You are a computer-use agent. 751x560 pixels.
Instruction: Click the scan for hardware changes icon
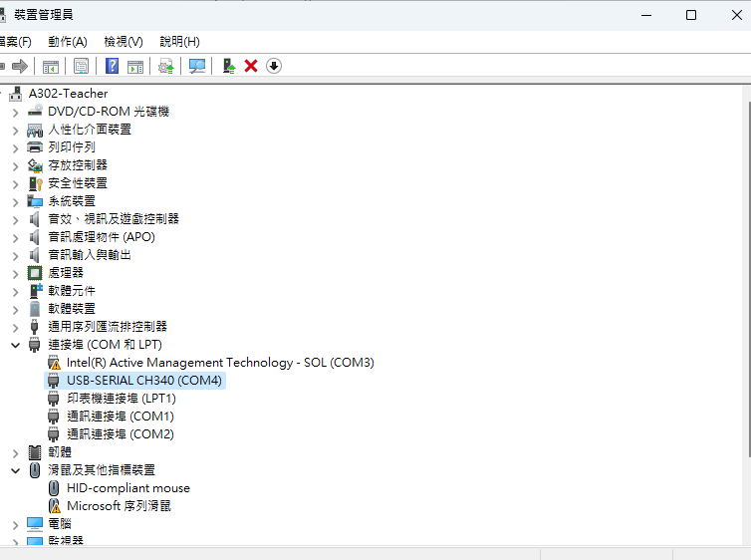pyautogui.click(x=197, y=66)
